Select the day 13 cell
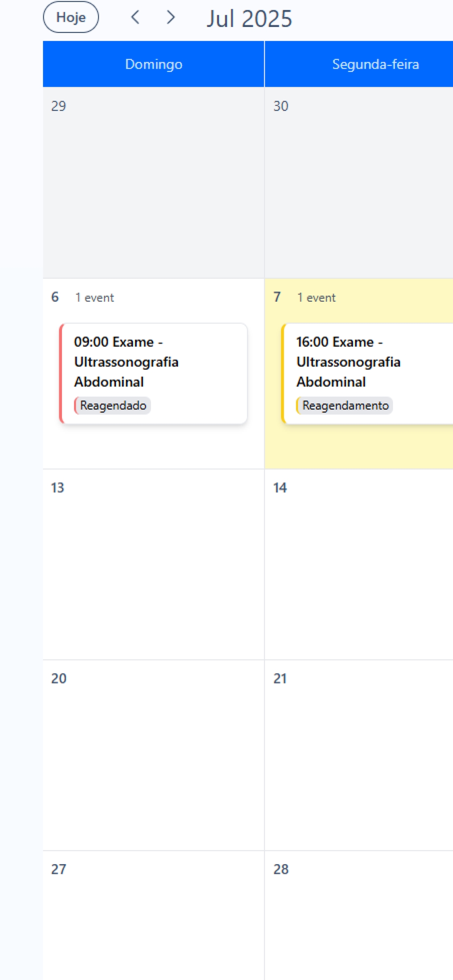Image resolution: width=453 pixels, height=980 pixels. point(153,564)
